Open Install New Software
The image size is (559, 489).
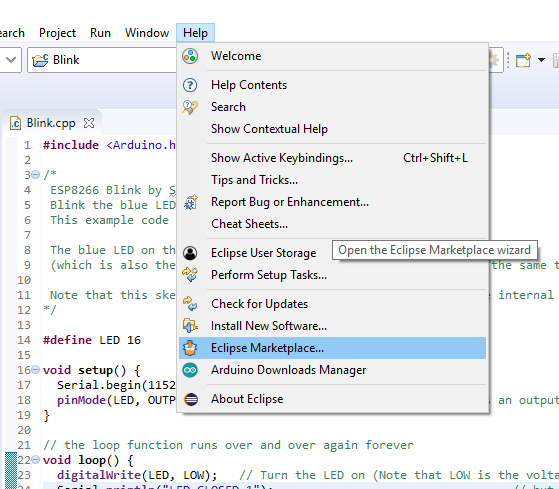coord(332,326)
